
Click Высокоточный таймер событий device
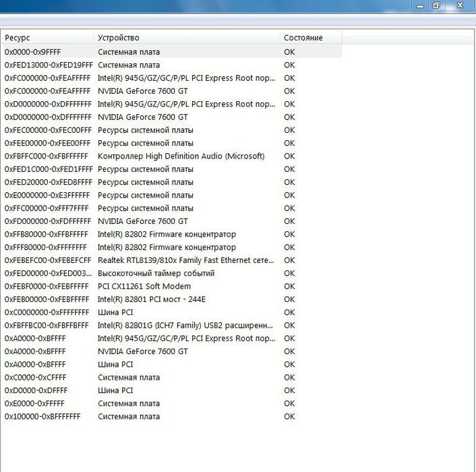click(x=156, y=274)
